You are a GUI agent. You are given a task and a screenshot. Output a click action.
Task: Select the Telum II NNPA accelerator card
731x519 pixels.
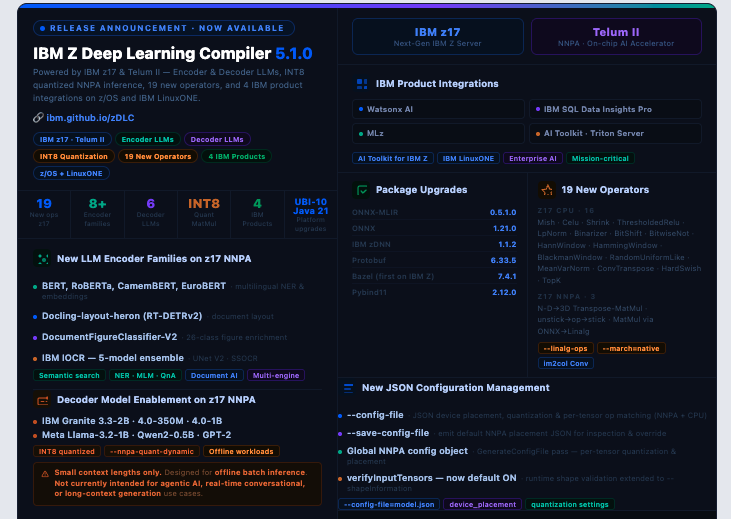click(616, 37)
